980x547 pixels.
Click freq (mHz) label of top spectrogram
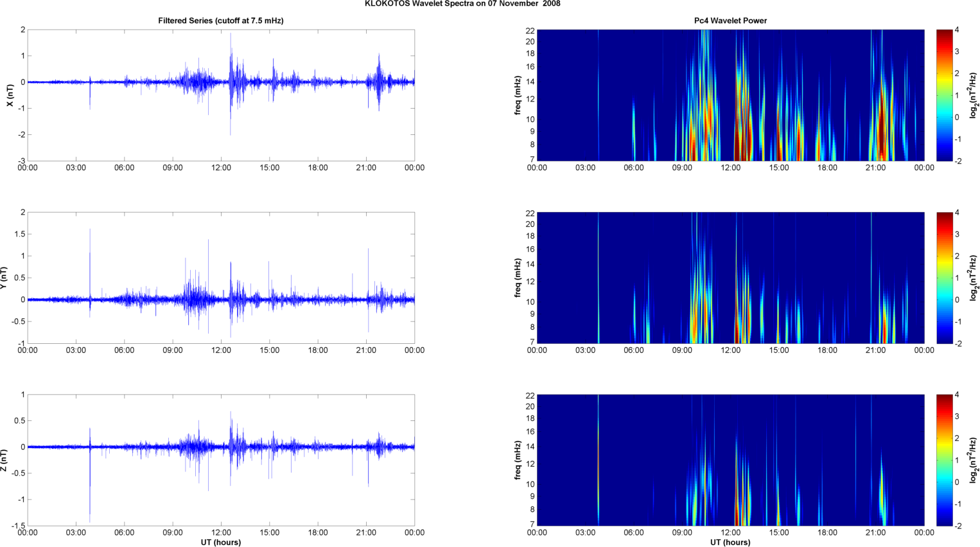pyautogui.click(x=518, y=95)
